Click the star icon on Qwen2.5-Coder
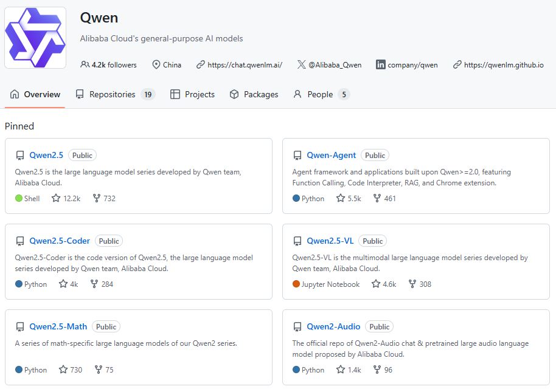 63,284
